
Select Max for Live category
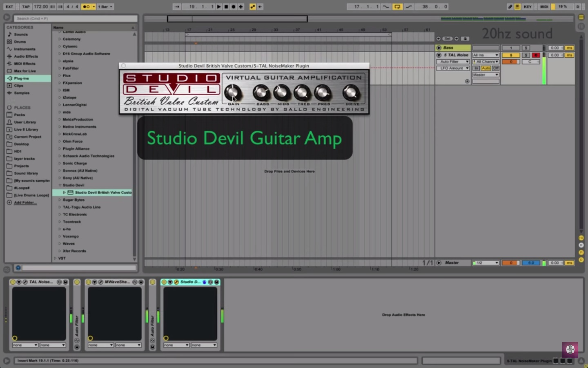tap(24, 71)
